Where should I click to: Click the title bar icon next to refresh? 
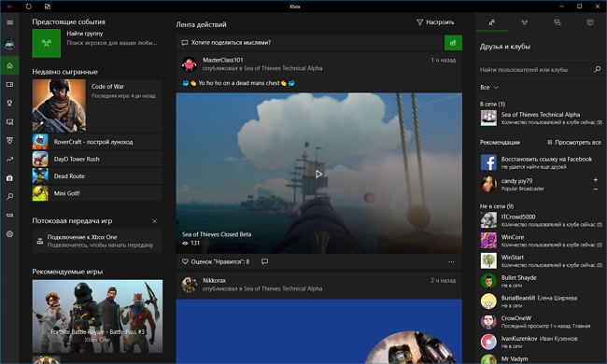point(48,7)
